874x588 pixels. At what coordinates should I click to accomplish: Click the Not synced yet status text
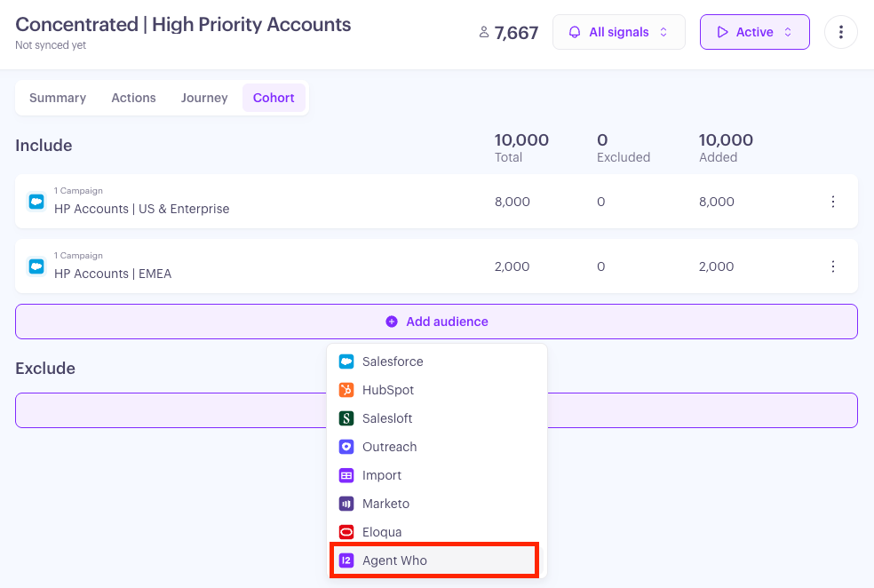coord(51,45)
